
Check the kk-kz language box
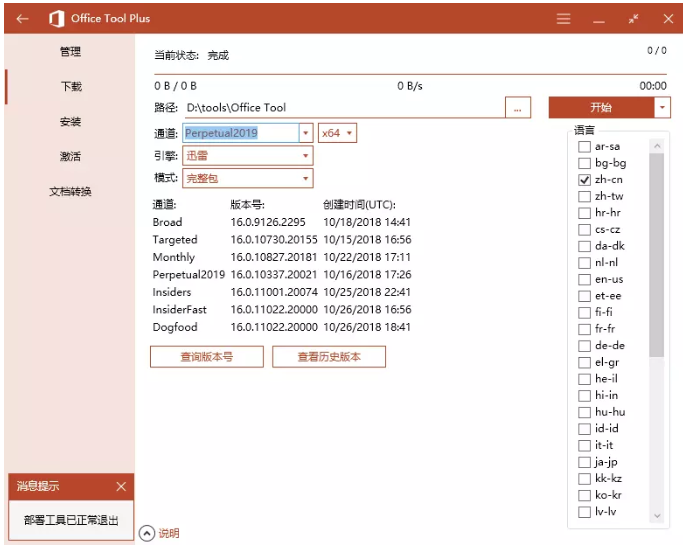click(584, 479)
